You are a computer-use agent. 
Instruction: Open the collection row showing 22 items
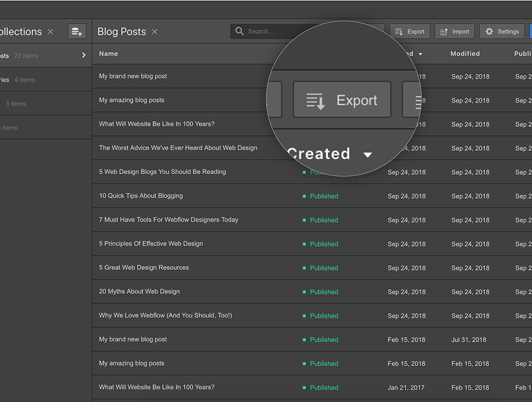pos(46,55)
